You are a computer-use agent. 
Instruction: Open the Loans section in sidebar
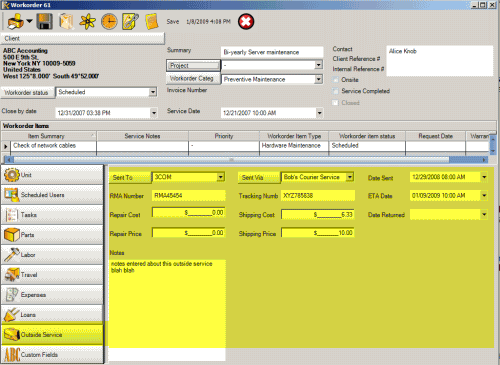point(53,315)
